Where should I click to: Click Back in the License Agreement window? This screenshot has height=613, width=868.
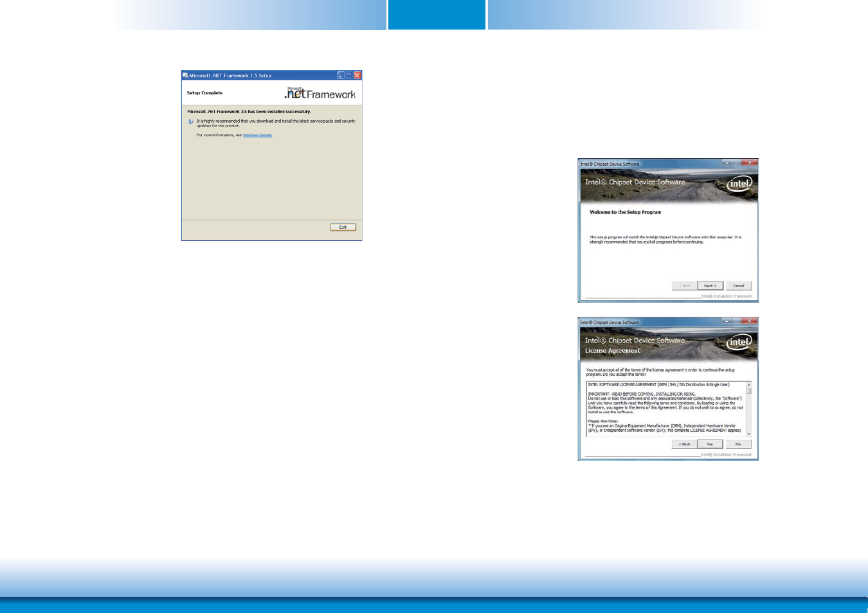685,444
